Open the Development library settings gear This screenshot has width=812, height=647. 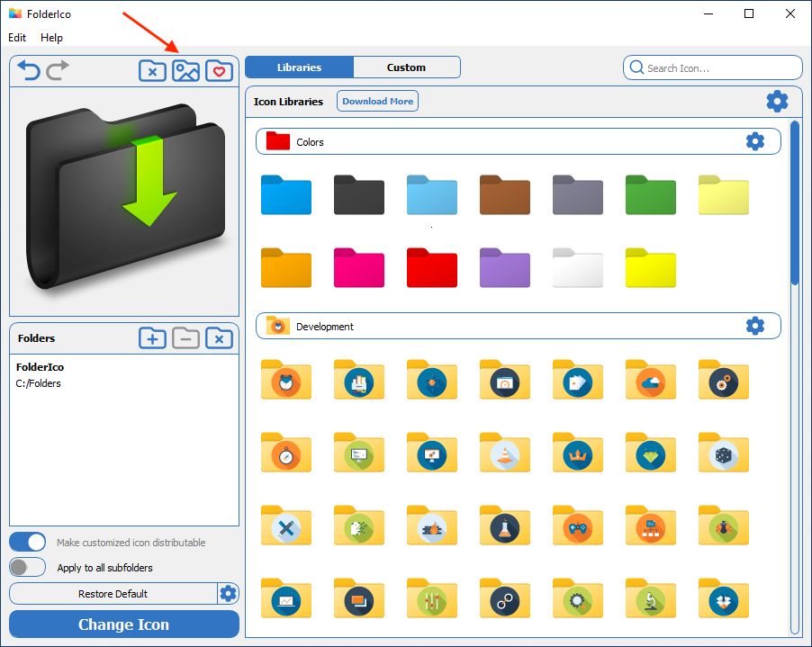pos(754,326)
